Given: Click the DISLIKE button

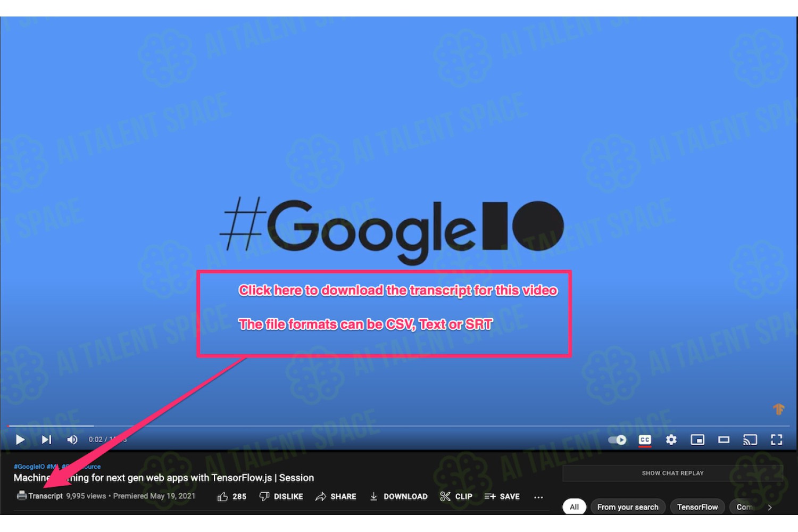Looking at the screenshot, I should point(281,496).
